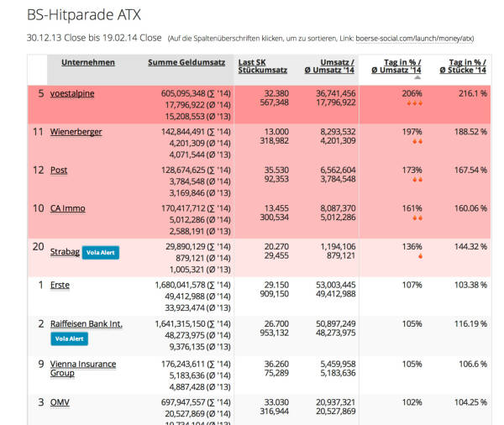Screen dimensions: 504x425
Task: Open the Raiffeisen Bank Int. link
Action: (86, 323)
